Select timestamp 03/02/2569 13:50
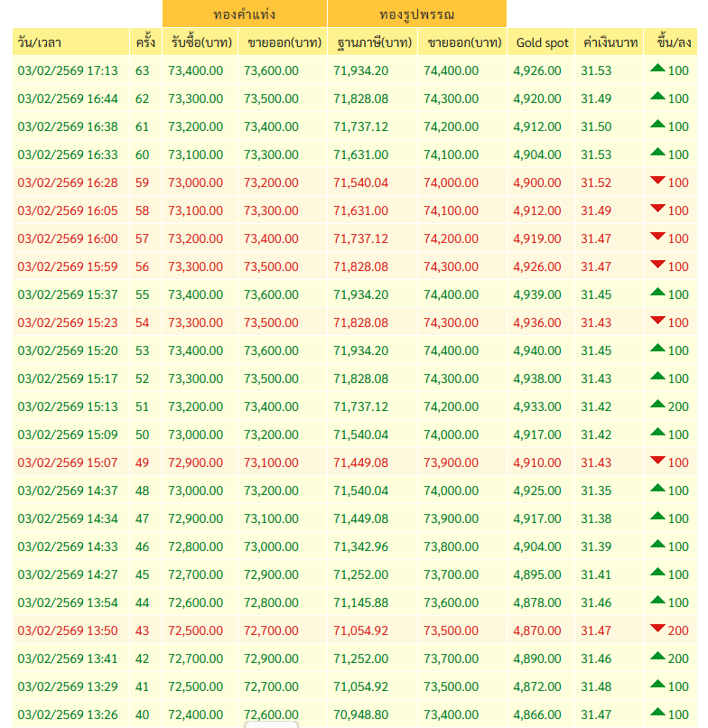 [x=68, y=630]
